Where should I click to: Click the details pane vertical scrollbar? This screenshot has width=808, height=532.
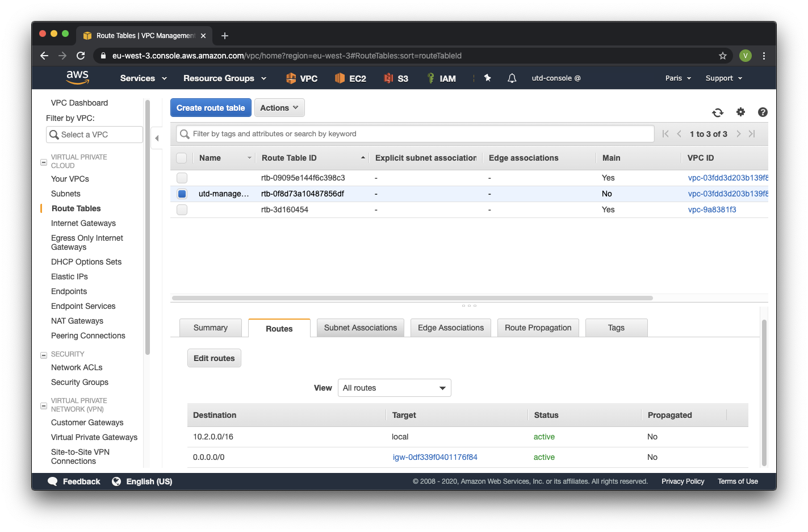click(x=764, y=392)
